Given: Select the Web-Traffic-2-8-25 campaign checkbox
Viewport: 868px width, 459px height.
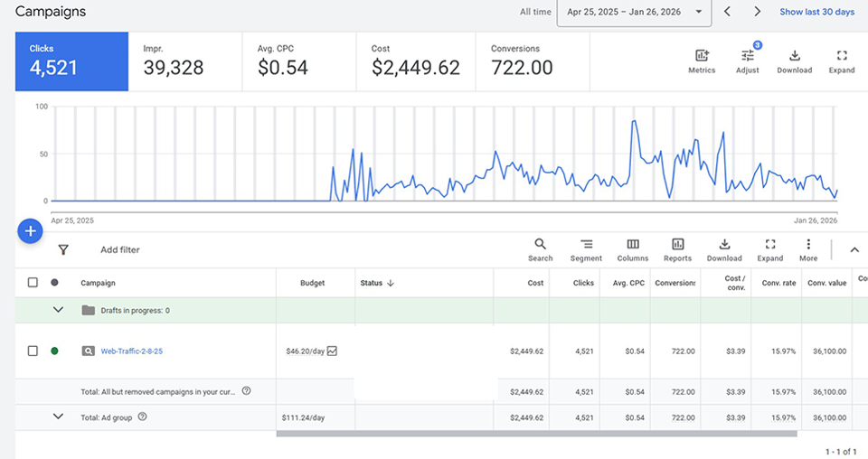Looking at the screenshot, I should click(x=33, y=351).
